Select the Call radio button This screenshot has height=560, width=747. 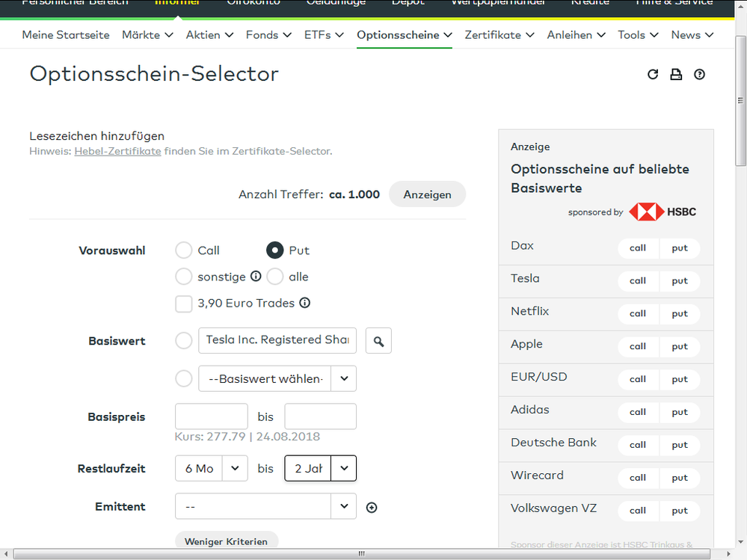pyautogui.click(x=183, y=250)
